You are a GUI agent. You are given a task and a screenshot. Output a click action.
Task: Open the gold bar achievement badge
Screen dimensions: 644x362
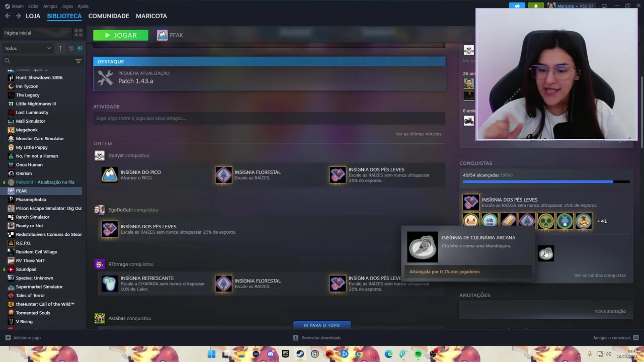(x=508, y=221)
